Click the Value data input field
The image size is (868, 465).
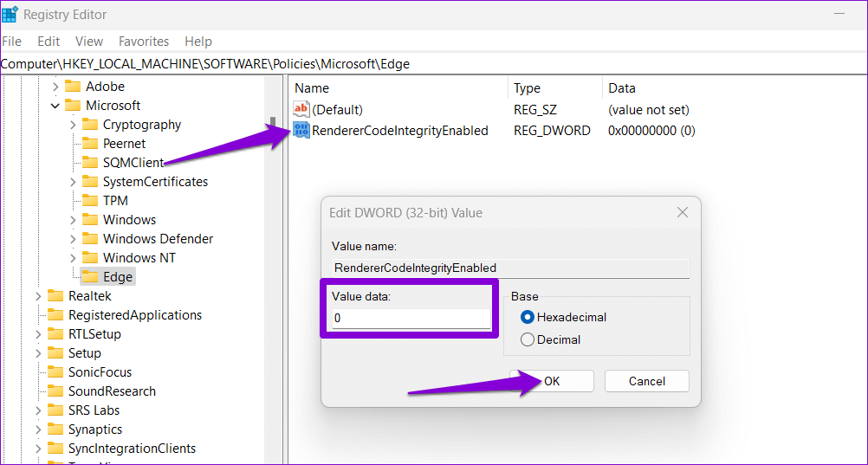click(x=410, y=318)
